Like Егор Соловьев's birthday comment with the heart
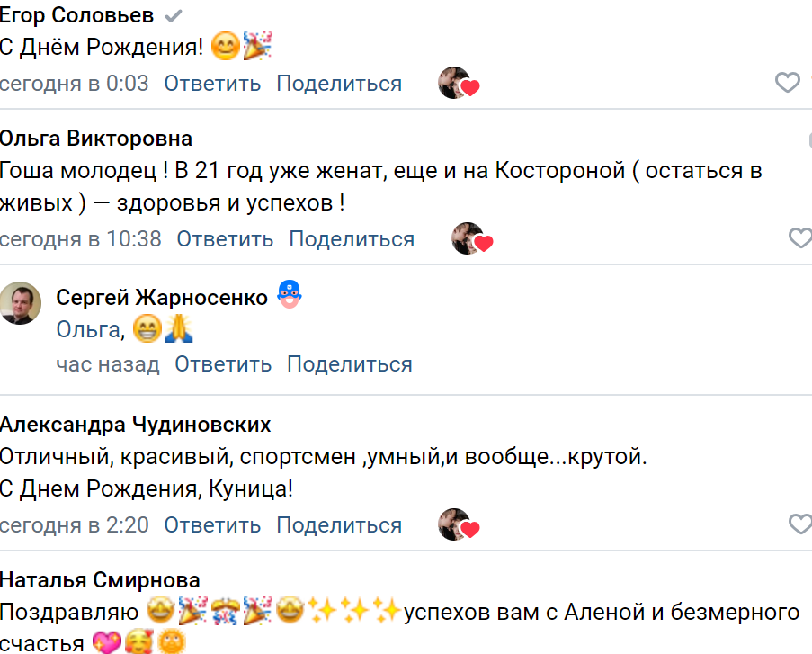812x654 pixels. (787, 82)
